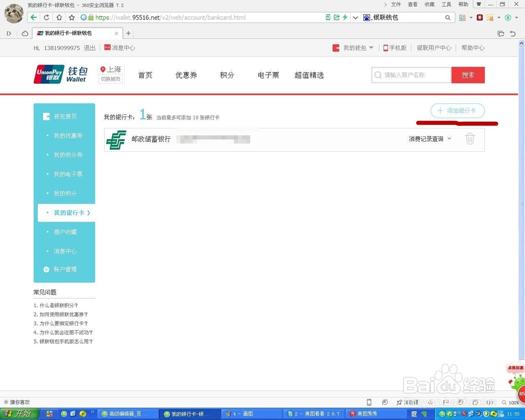This screenshot has height=420, width=525.
Task: Click the 邮政储蓄银行 green logo
Action: pos(116,140)
